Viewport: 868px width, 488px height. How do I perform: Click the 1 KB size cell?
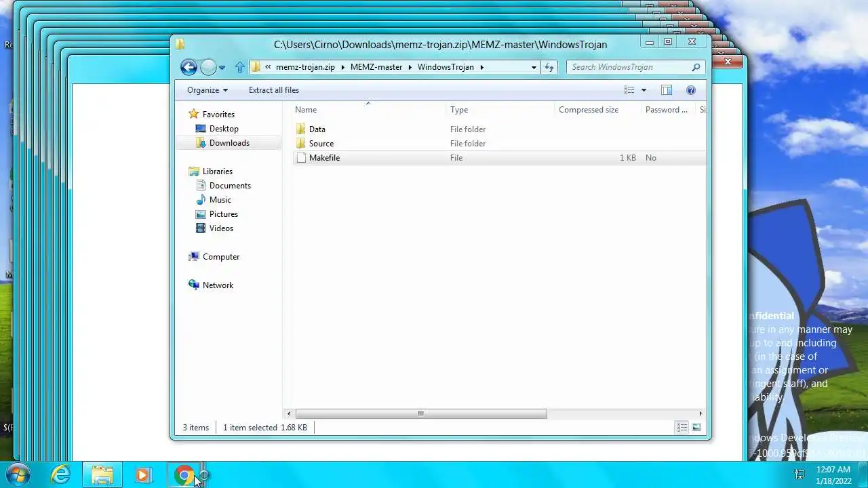[x=628, y=158]
